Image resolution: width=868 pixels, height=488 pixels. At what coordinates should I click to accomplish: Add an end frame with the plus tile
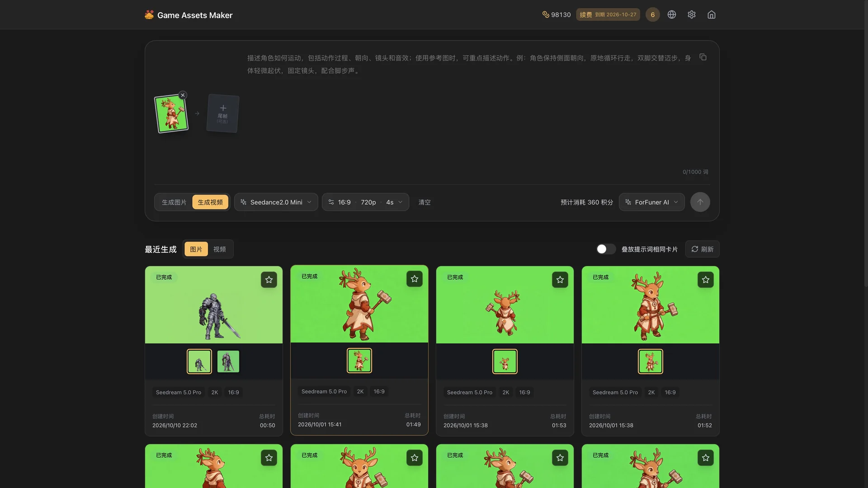(x=223, y=113)
